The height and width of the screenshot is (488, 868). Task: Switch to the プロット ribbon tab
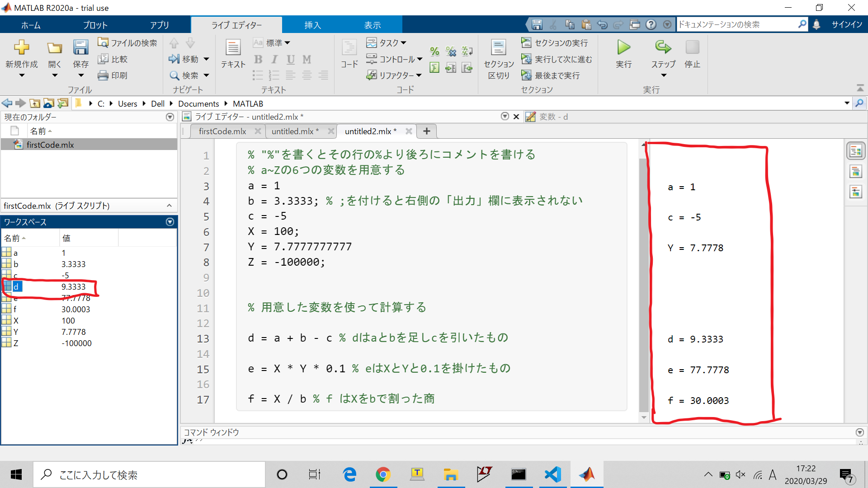(x=95, y=25)
